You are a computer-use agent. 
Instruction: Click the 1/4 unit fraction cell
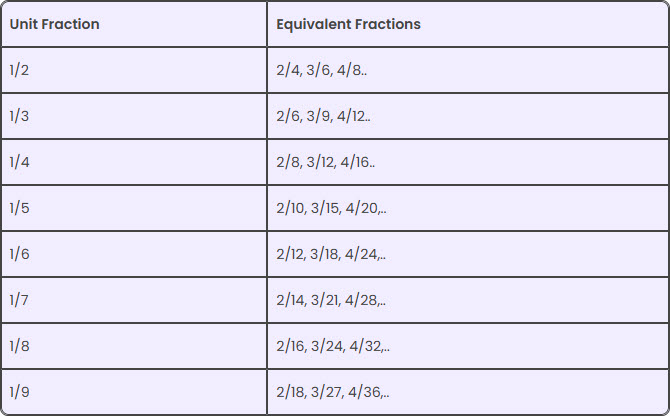point(20,162)
